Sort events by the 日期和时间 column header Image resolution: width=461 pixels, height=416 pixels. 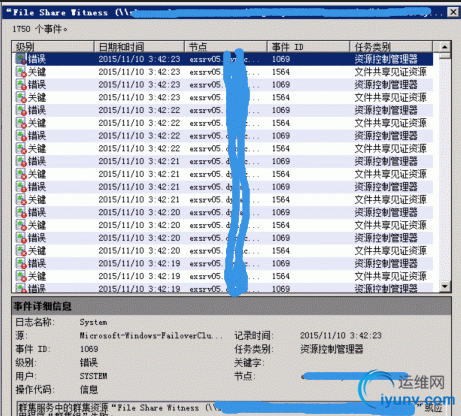[139, 47]
